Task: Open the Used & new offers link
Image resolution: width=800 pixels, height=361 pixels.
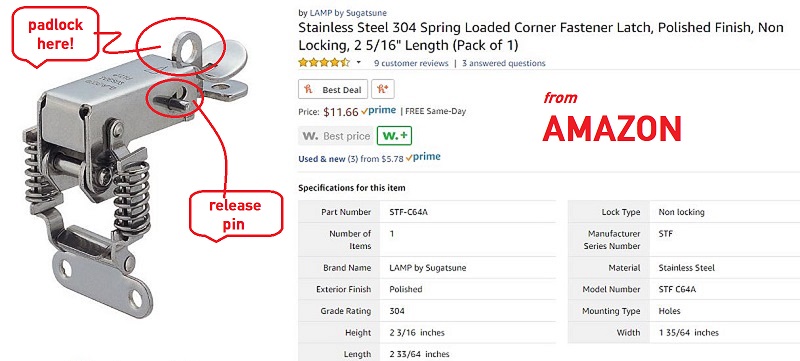Action: click(x=322, y=159)
